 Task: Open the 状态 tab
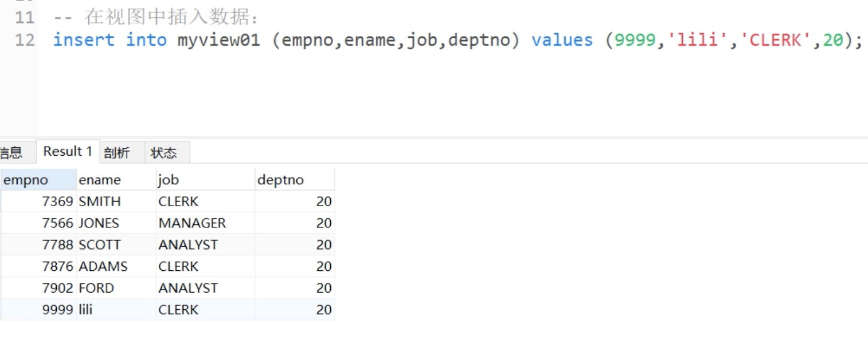click(163, 153)
